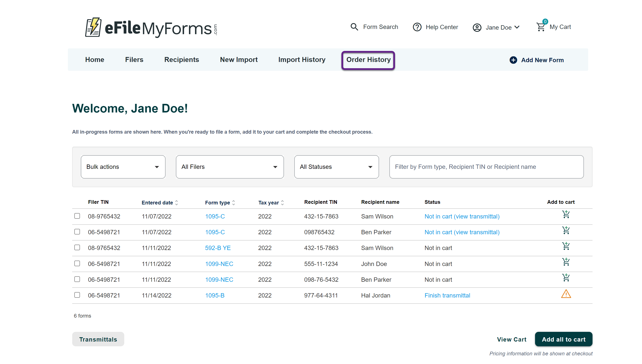Screen dimensions: 642x364
Task: Expand the All Filers dropdown
Action: tap(229, 167)
